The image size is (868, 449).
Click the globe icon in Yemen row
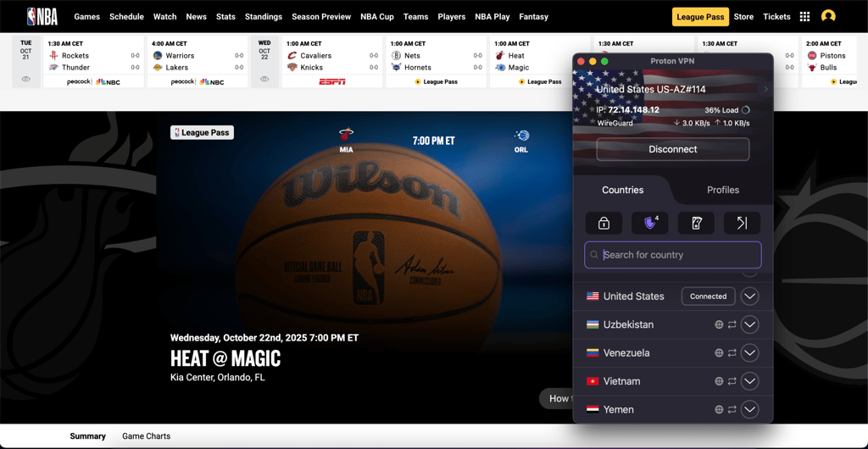pos(719,410)
